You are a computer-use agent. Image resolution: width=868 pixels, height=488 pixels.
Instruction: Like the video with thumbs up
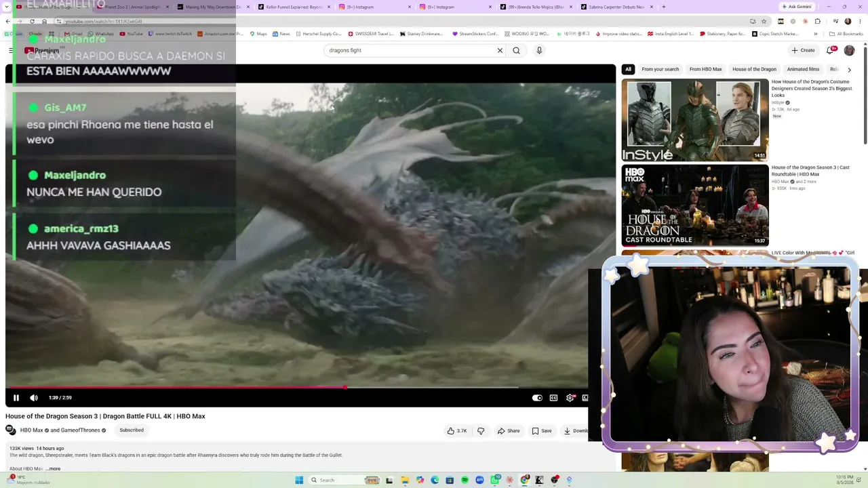click(x=457, y=430)
